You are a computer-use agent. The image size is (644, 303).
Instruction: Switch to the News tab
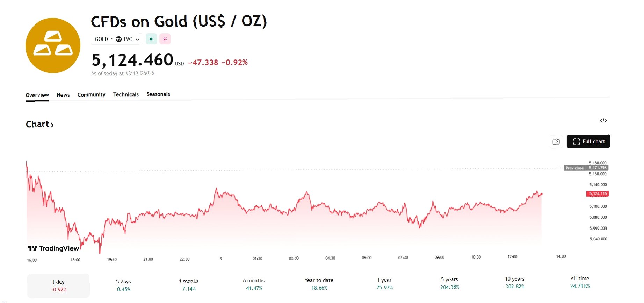pos(63,95)
